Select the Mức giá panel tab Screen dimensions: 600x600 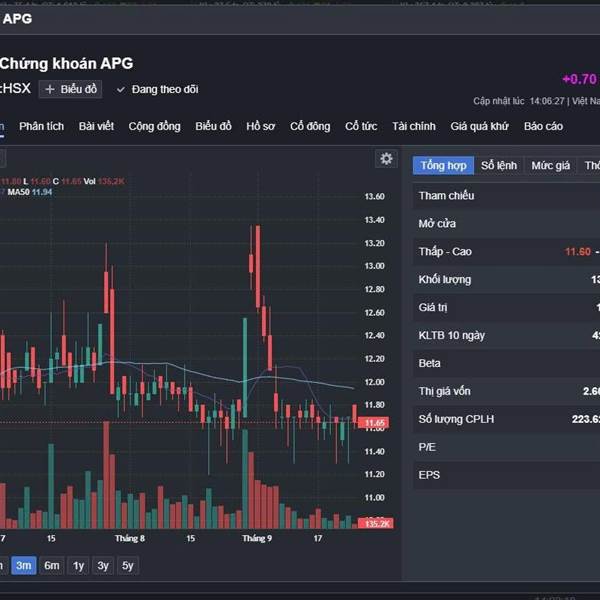pyautogui.click(x=550, y=165)
